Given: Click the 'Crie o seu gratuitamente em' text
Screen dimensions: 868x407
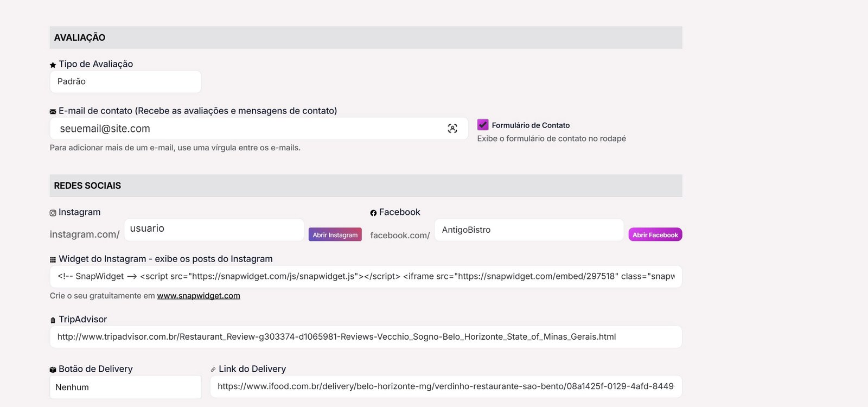Looking at the screenshot, I should click(102, 296).
